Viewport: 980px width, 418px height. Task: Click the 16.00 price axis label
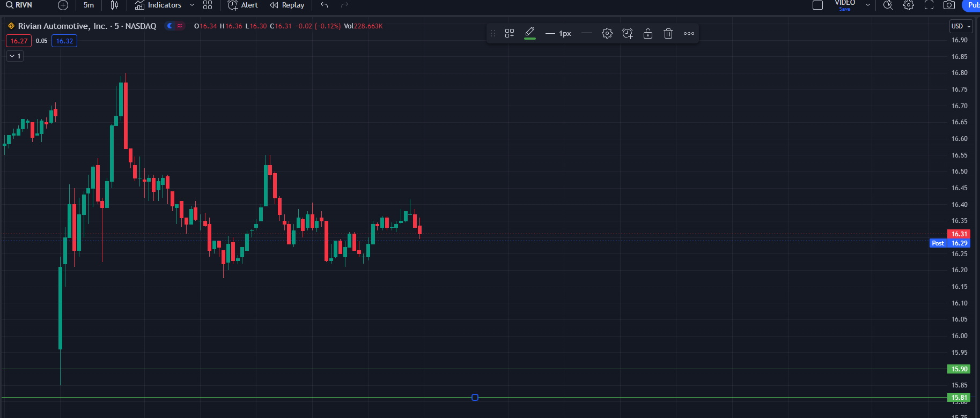click(959, 336)
